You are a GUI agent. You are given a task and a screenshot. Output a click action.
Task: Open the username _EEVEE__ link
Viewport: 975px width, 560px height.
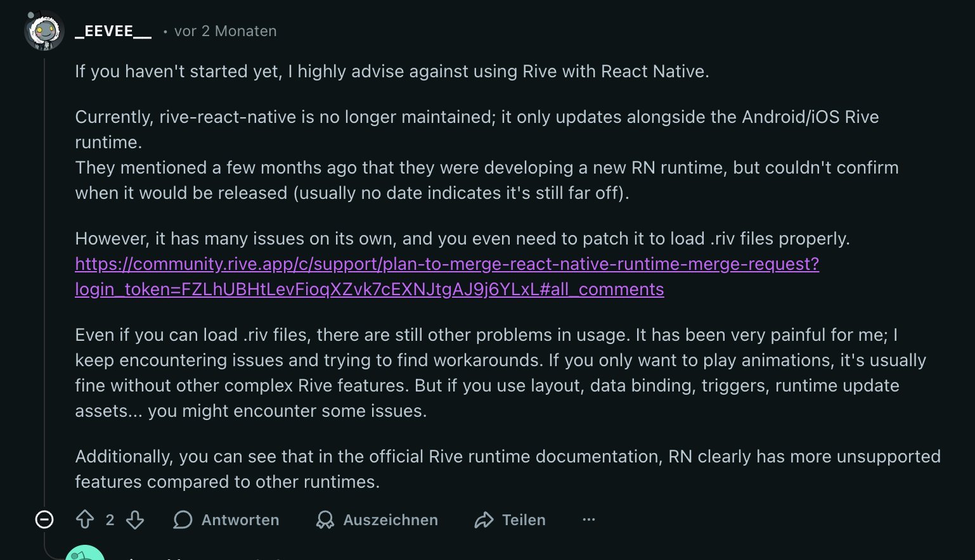pos(113,30)
